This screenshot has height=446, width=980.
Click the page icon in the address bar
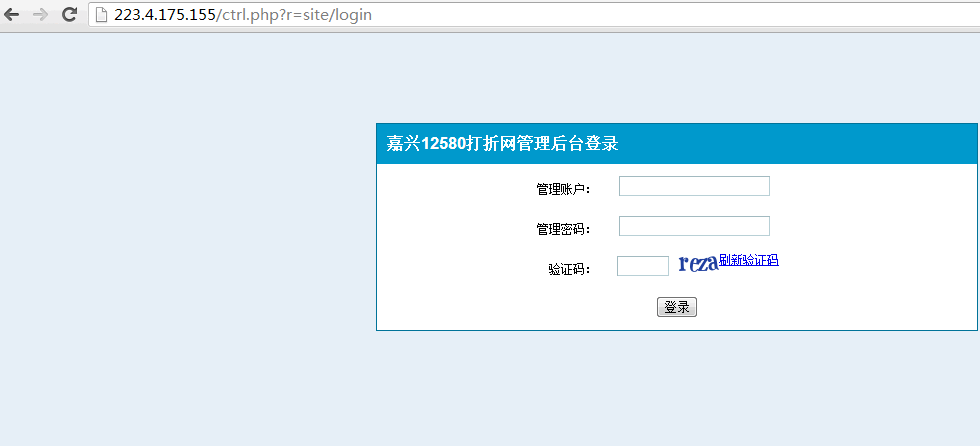102,15
